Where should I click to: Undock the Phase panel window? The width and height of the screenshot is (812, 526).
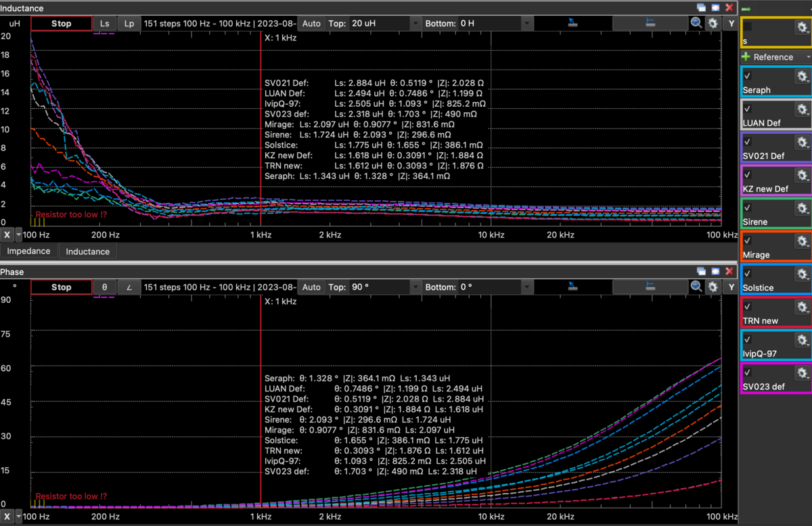702,271
